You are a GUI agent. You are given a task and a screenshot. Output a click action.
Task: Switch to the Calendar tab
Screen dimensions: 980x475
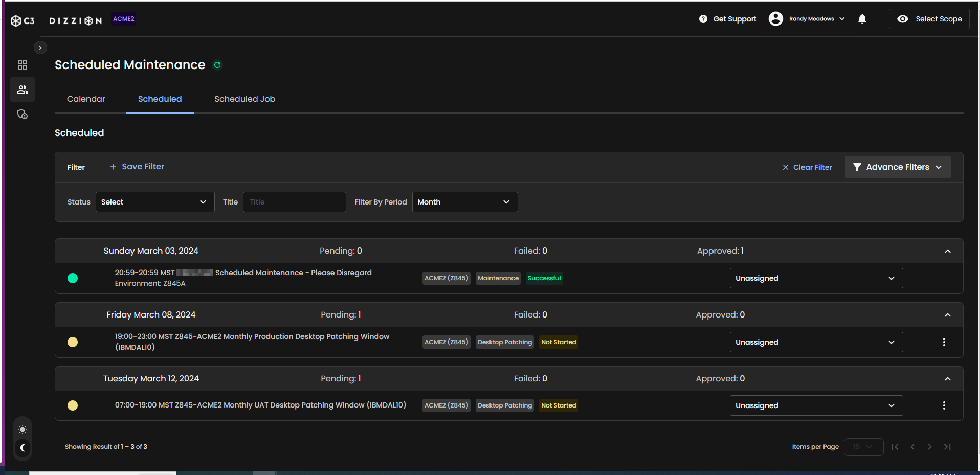tap(85, 99)
